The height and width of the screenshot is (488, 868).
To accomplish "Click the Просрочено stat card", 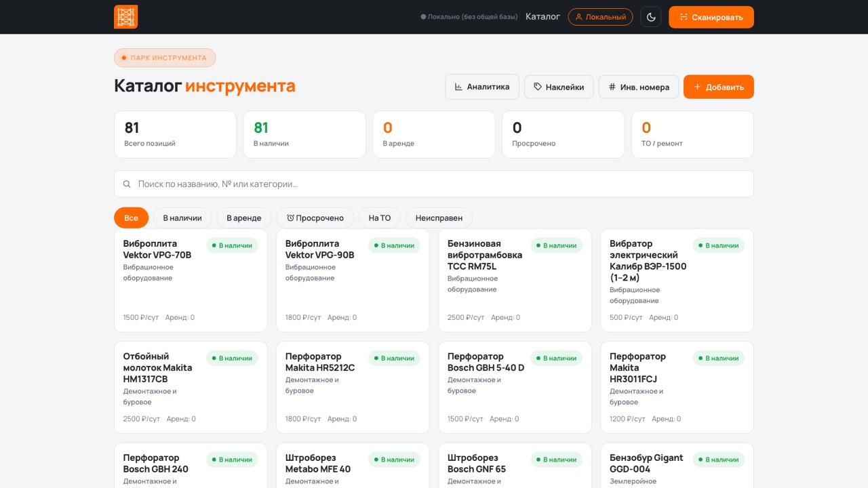I will point(564,134).
